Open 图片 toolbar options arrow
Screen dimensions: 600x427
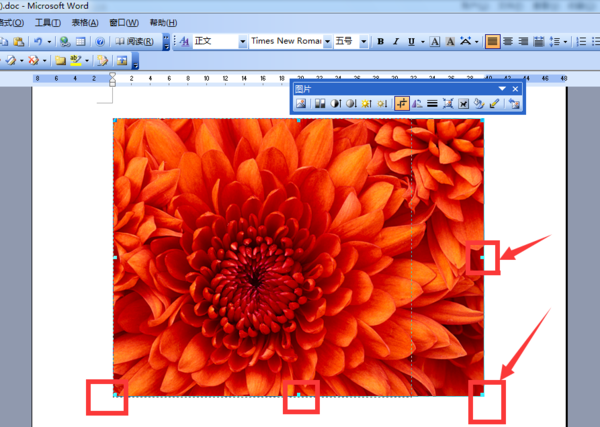[502, 89]
